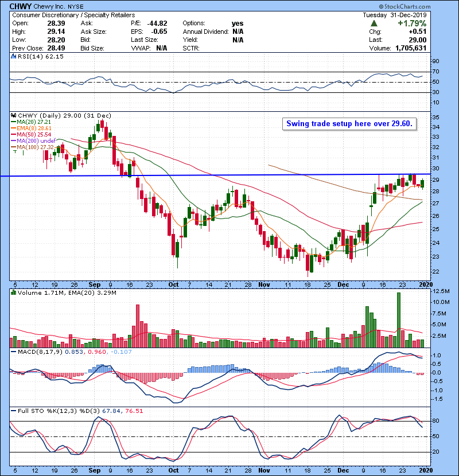Click the VWAP label
This screenshot has width=459, height=476.
coord(141,48)
